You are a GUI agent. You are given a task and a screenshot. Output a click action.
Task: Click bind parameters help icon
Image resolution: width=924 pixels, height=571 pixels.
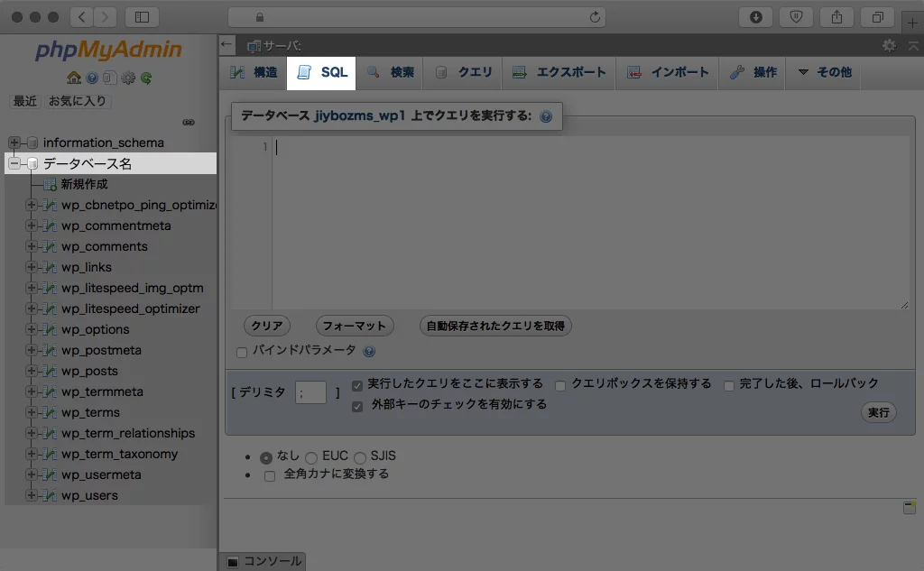369,351
